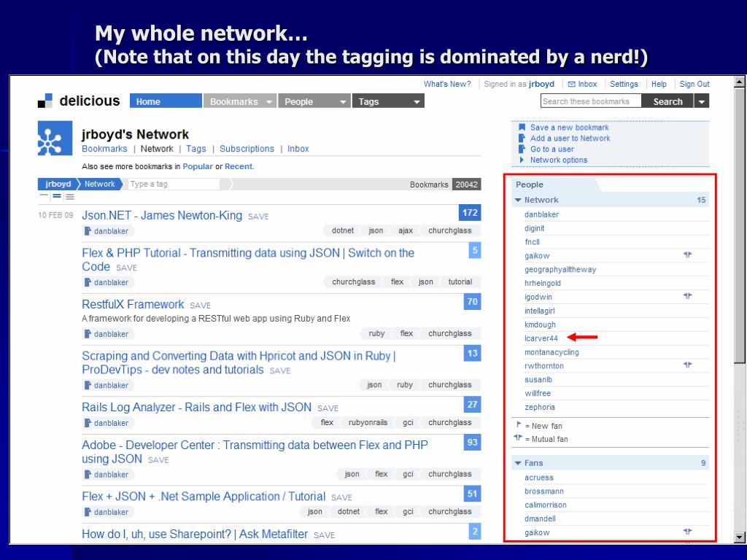The image size is (747, 560).
Task: Open Json.NET - James Newton-King bookmark
Action: tap(162, 215)
